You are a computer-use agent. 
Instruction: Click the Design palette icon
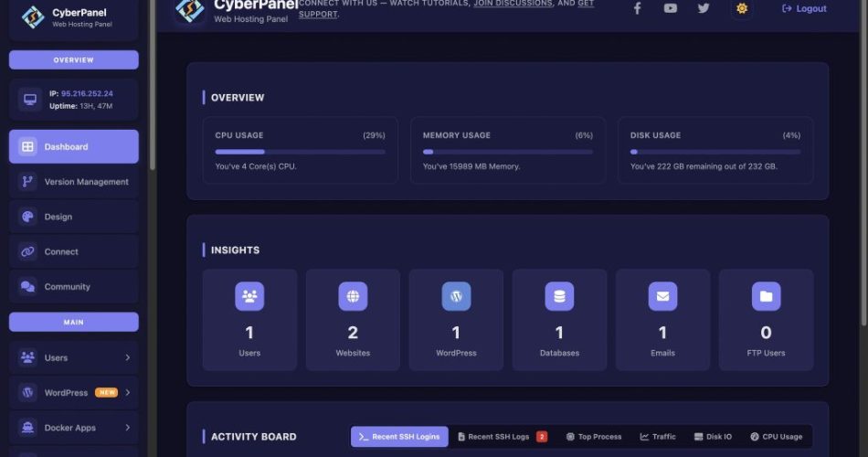pos(27,217)
